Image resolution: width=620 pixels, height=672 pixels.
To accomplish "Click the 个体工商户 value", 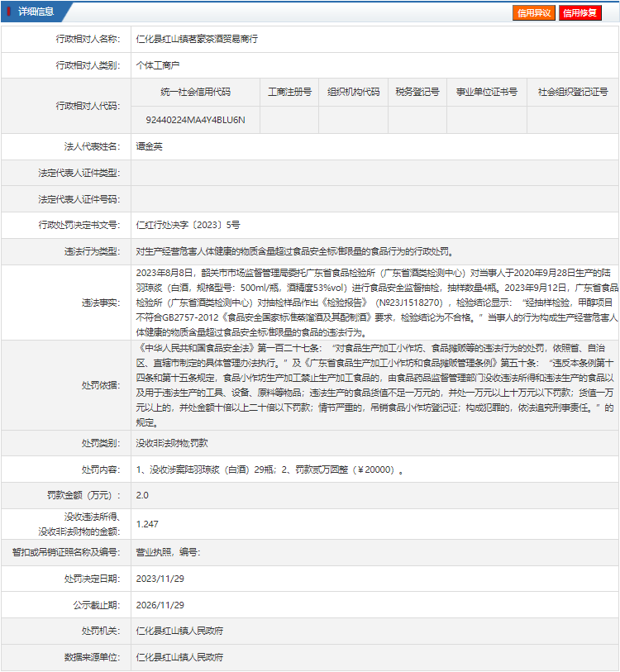I will (x=158, y=65).
